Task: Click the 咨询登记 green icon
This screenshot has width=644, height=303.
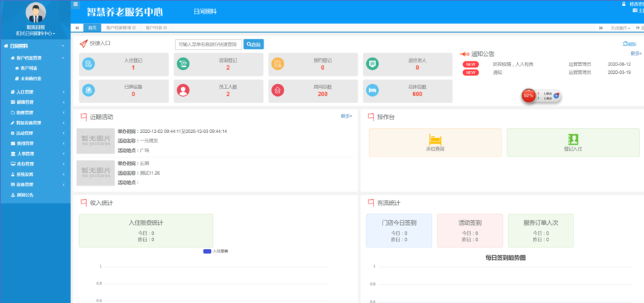Action: tap(183, 64)
